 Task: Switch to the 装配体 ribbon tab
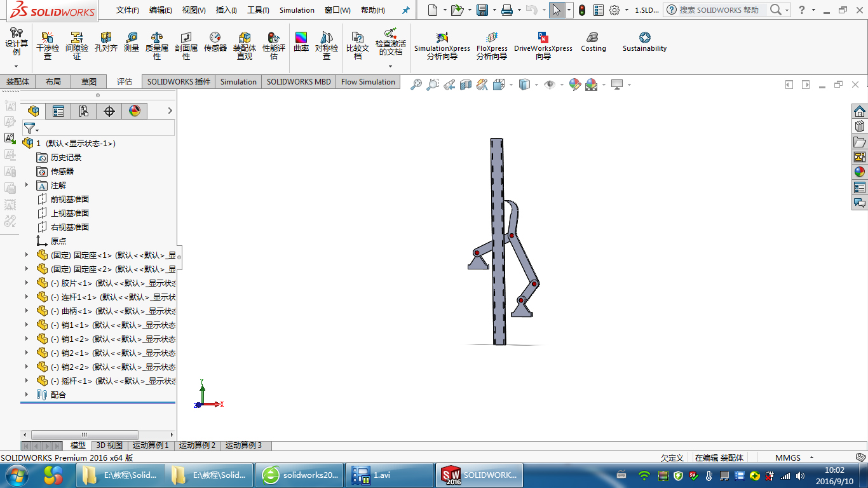(x=18, y=82)
